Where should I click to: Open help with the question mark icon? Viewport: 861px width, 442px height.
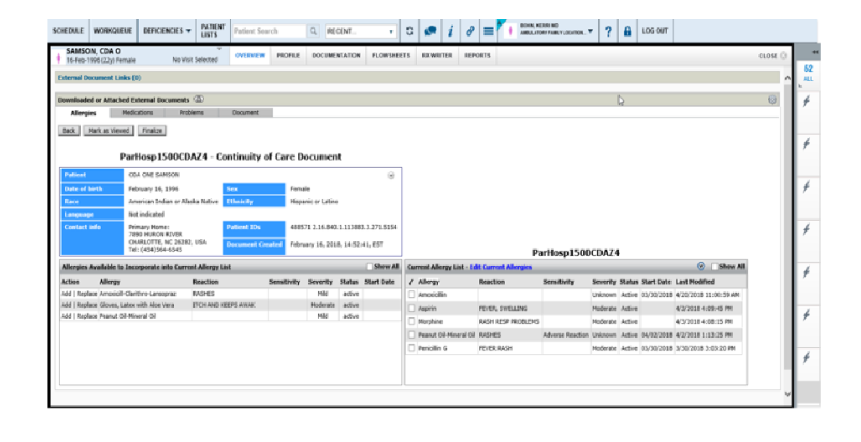point(608,32)
